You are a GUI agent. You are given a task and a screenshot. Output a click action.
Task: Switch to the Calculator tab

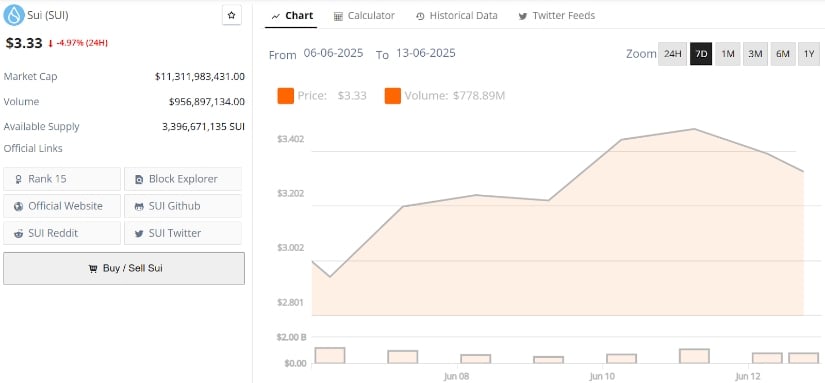pos(364,16)
